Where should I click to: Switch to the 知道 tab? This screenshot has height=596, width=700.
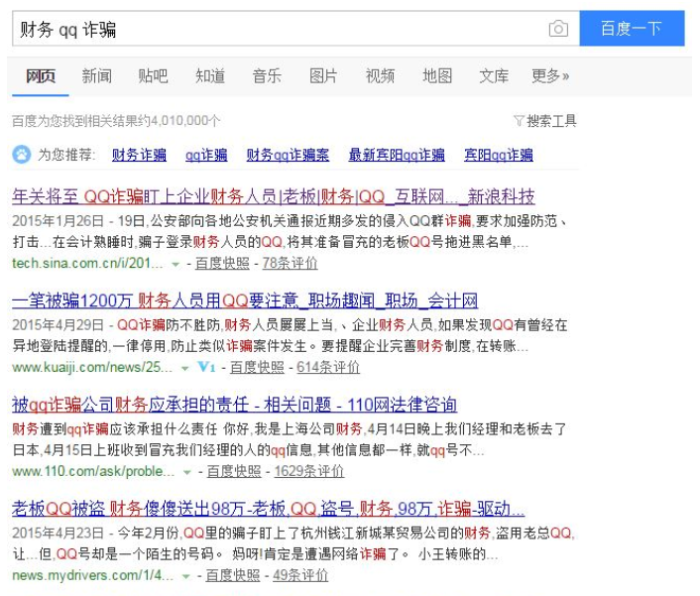(210, 76)
